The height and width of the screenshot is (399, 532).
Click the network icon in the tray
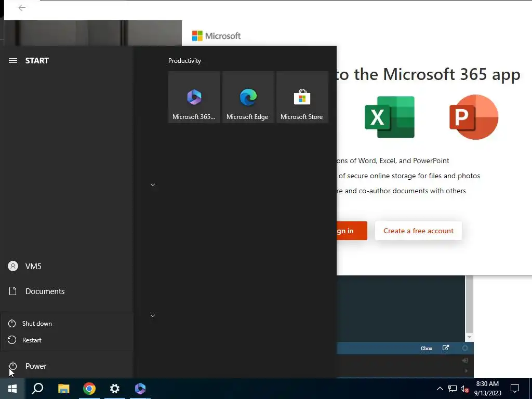point(453,389)
